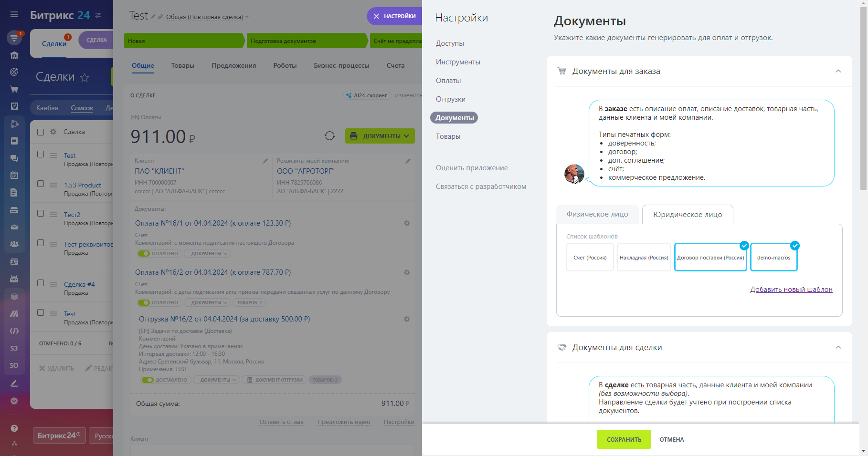The width and height of the screenshot is (868, 456).
Task: Open the hamburger menu in left sidebar
Action: coord(14,14)
